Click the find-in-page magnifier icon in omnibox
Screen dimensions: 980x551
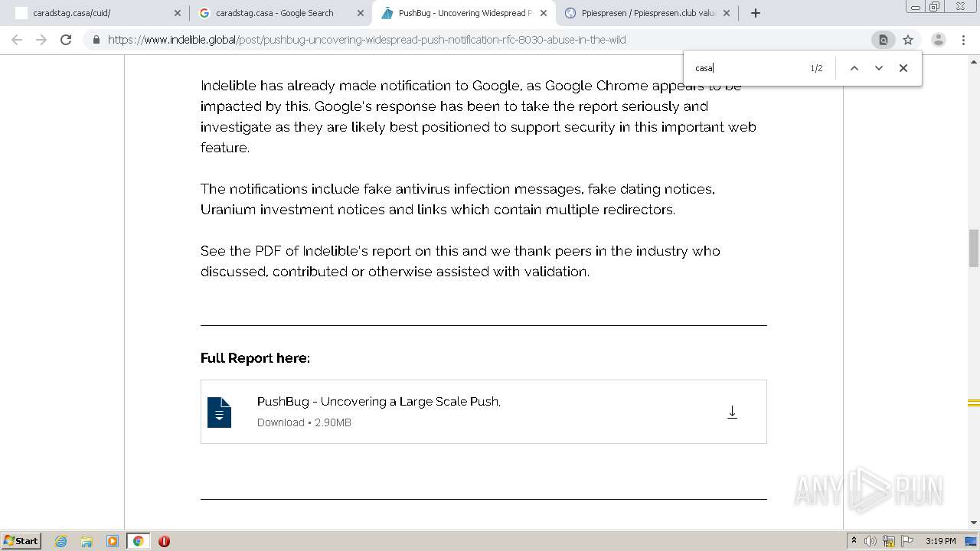[x=884, y=40]
